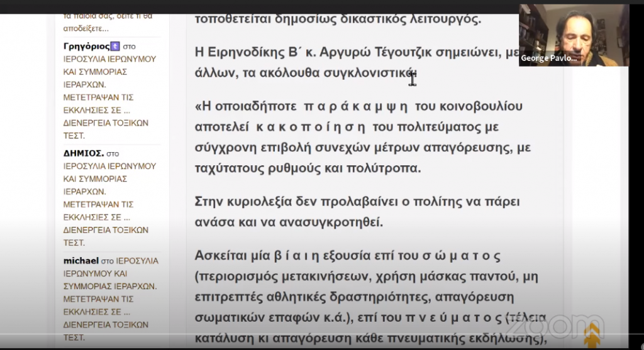Open commenter name michael in the sidebar
This screenshot has height=350, width=644.
81,261
